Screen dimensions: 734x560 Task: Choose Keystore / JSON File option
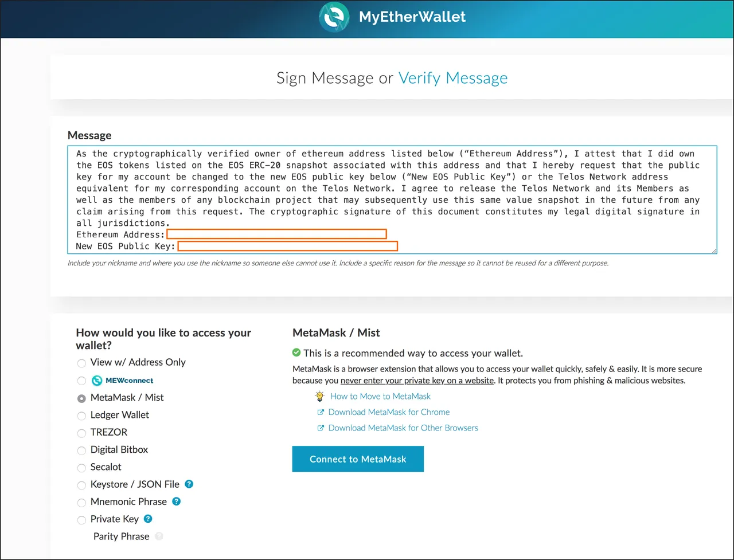(81, 485)
